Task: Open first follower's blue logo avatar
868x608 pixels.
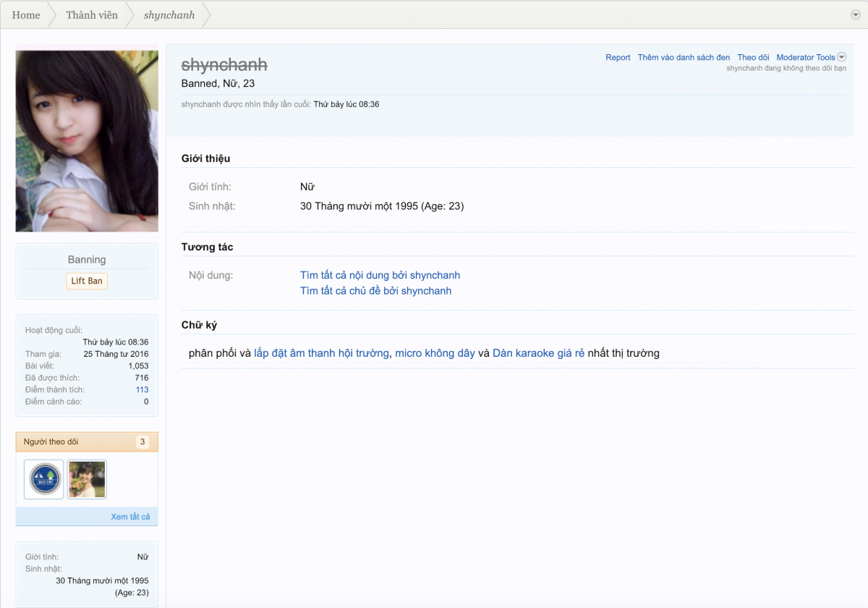Action: pyautogui.click(x=43, y=479)
